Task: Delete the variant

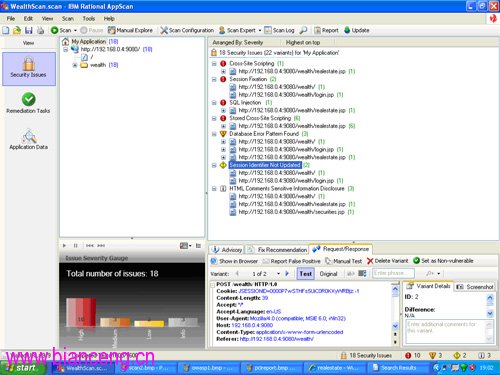Action: [x=388, y=261]
